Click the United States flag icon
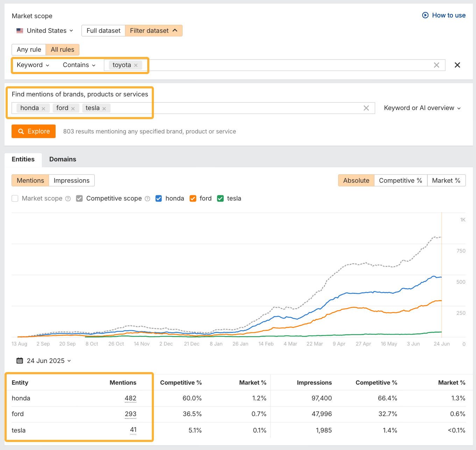 20,30
